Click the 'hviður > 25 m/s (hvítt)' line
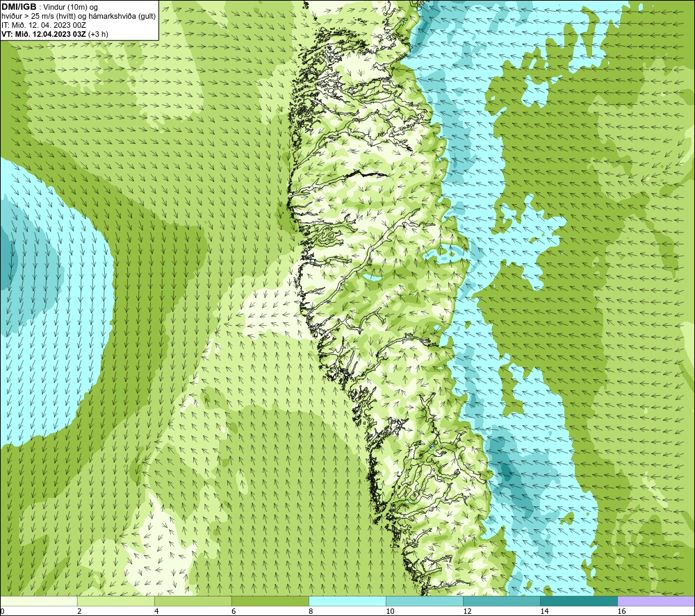This screenshot has width=695, height=616. point(79,17)
